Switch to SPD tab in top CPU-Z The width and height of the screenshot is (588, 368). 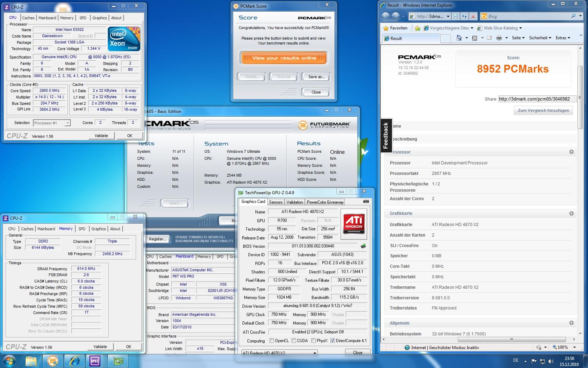(x=83, y=18)
